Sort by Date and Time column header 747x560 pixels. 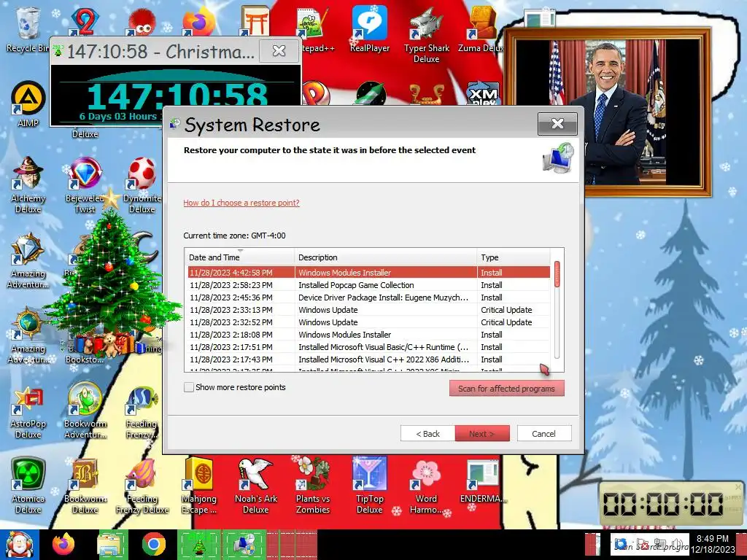(x=239, y=257)
